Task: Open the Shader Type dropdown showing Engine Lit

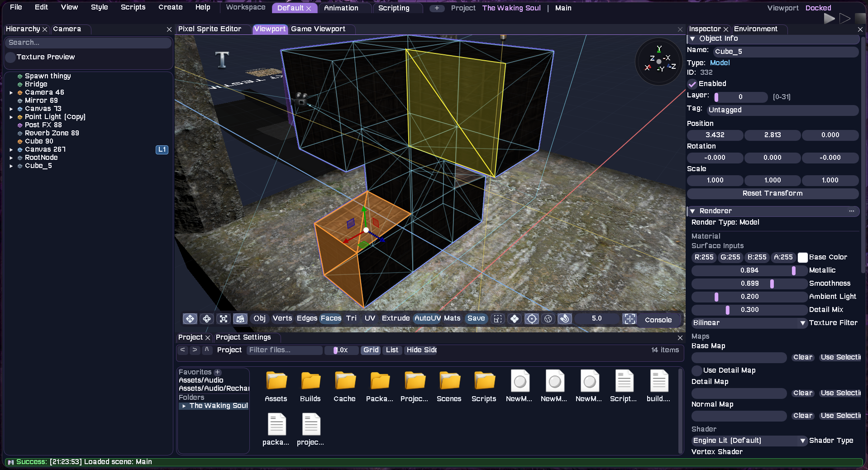Action: [748, 441]
